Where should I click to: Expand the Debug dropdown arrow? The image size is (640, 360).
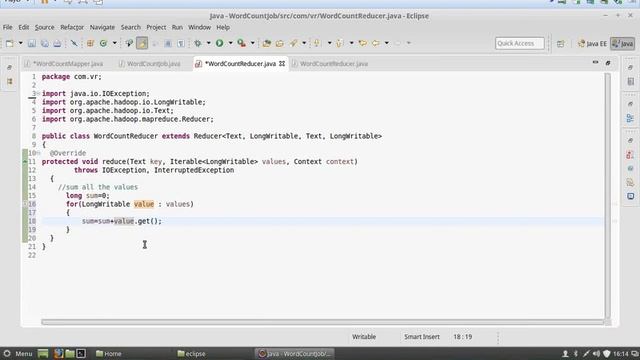click(x=209, y=43)
